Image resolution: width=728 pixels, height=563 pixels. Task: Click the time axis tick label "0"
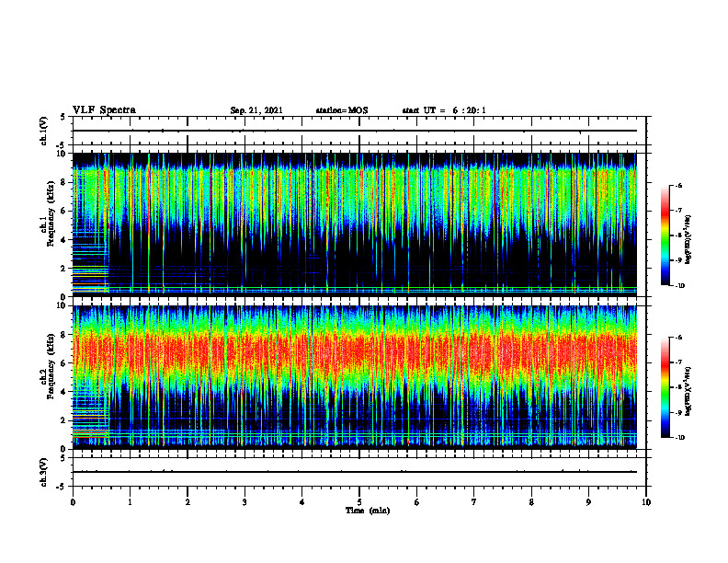point(73,502)
